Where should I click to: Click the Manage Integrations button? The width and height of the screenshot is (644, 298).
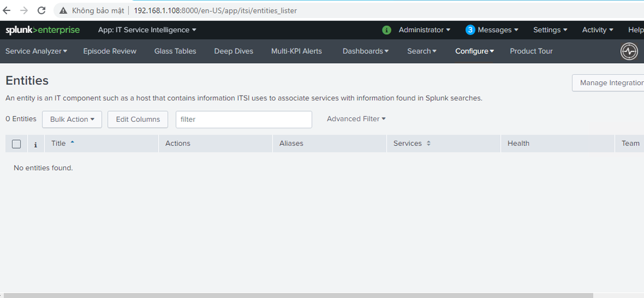[x=610, y=83]
